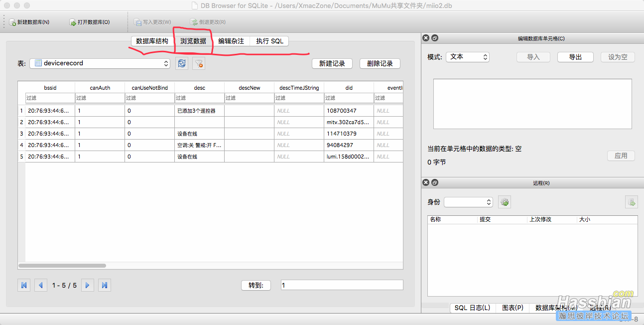Image resolution: width=644 pixels, height=325 pixels.
Task: Select the did cell 108700347
Action: click(x=349, y=111)
